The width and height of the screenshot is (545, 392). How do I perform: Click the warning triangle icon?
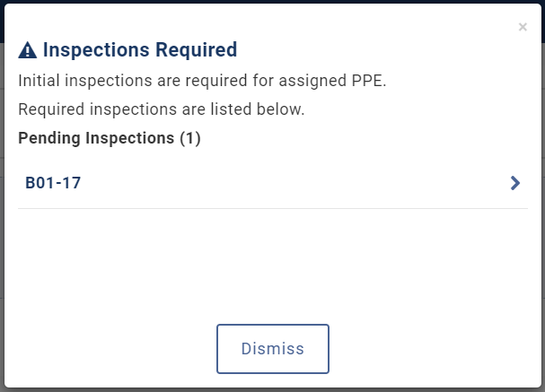[28, 50]
